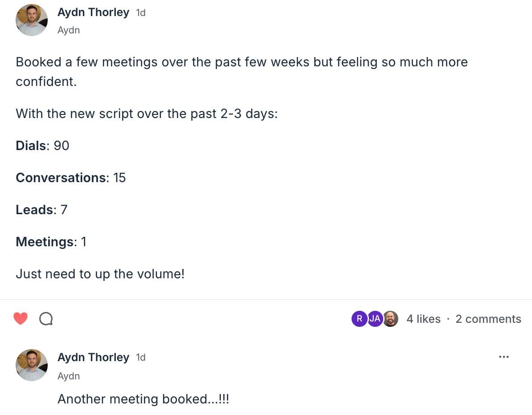The width and height of the screenshot is (532, 415).
Task: Unlike the post by clicking the heart
Action: point(20,318)
